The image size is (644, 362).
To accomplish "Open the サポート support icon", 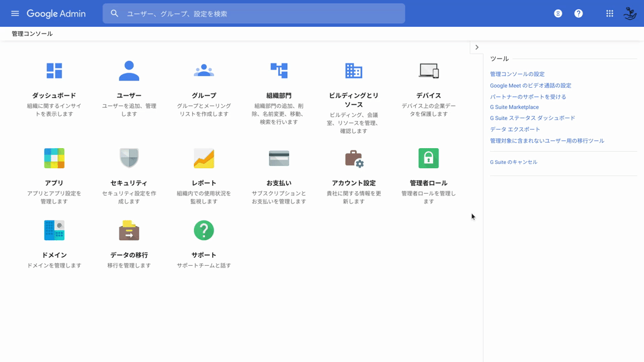I will coord(204,230).
